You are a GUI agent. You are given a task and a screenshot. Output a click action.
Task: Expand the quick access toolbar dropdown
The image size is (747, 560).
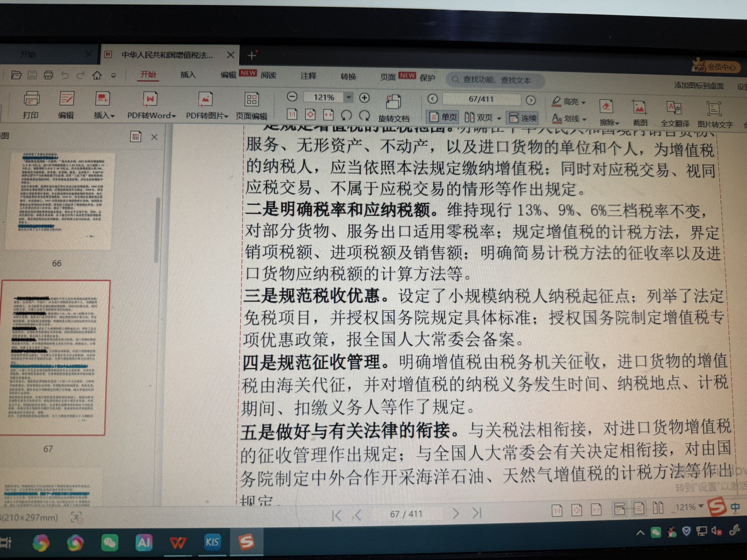(x=113, y=76)
